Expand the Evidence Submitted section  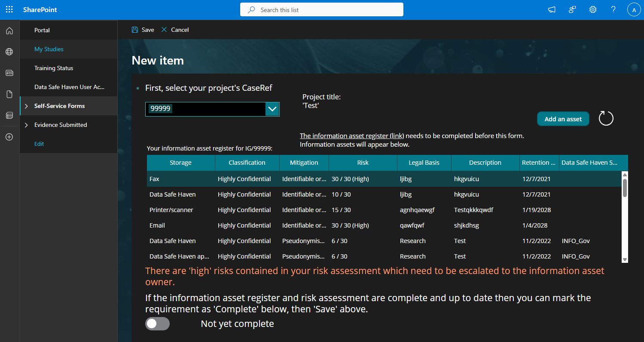tap(26, 125)
